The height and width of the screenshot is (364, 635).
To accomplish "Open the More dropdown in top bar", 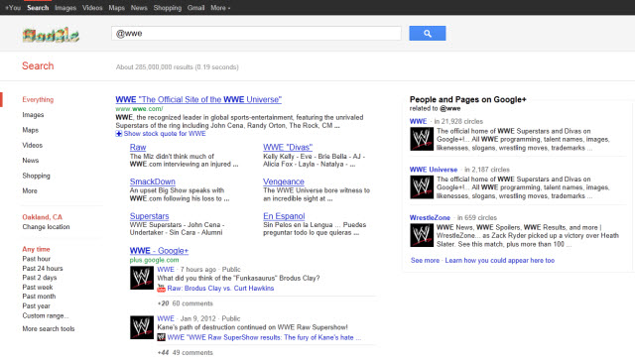I will pos(220,8).
